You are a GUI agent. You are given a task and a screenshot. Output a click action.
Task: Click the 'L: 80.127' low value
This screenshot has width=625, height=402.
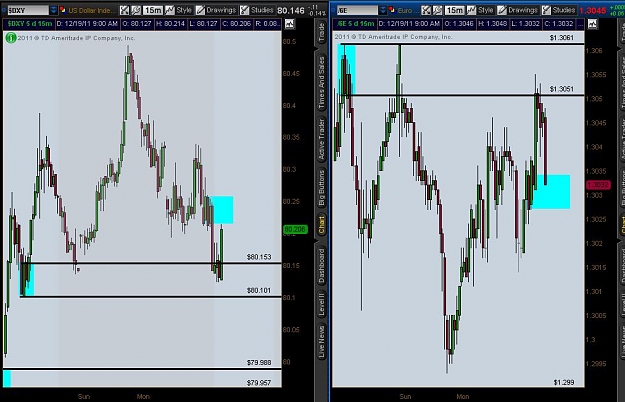203,24
